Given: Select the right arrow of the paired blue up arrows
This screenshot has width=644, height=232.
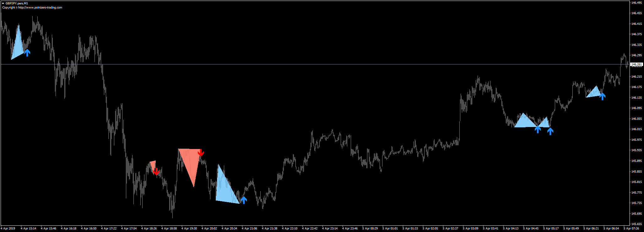Looking at the screenshot, I should 550,131.
